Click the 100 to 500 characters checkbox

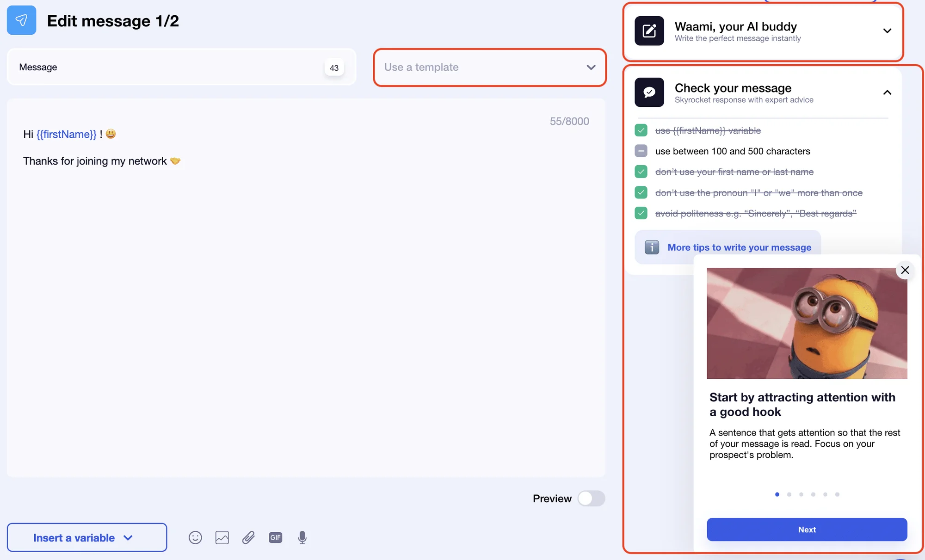pyautogui.click(x=641, y=151)
